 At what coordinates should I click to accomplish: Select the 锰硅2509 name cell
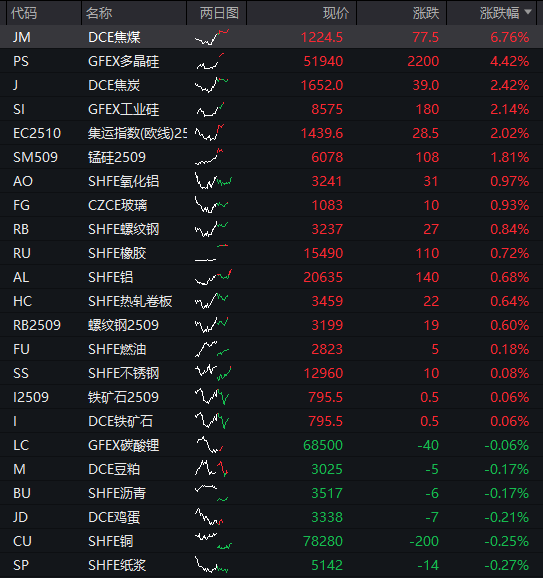[117, 157]
